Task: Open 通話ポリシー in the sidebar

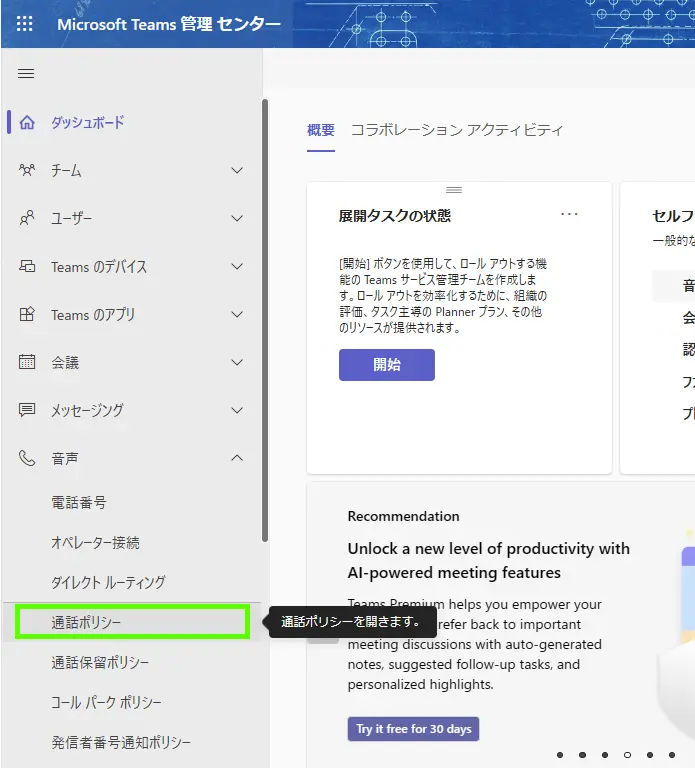Action: point(132,622)
